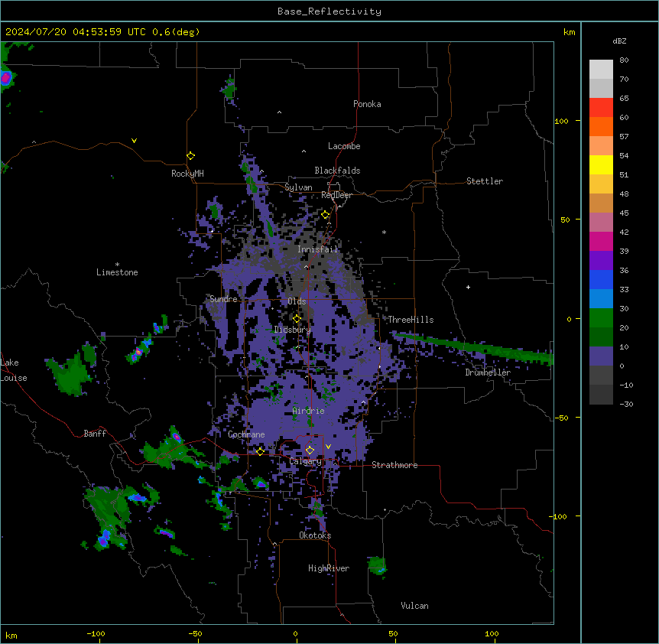Image resolution: width=659 pixels, height=644 pixels.
Task: Click the RedDeer city label
Action: [336, 195]
